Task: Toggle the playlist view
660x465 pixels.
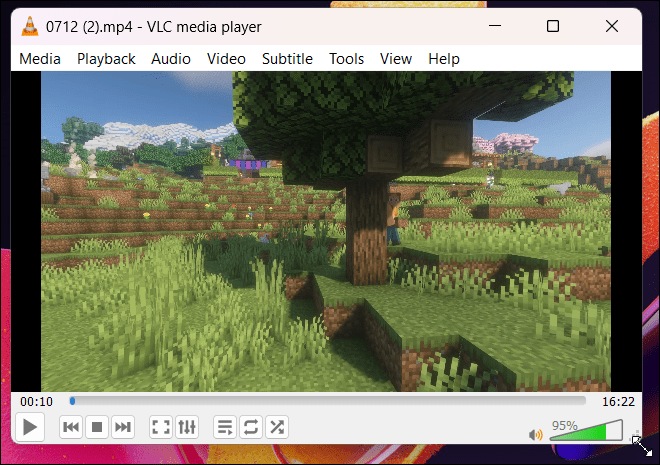Action: [x=225, y=427]
